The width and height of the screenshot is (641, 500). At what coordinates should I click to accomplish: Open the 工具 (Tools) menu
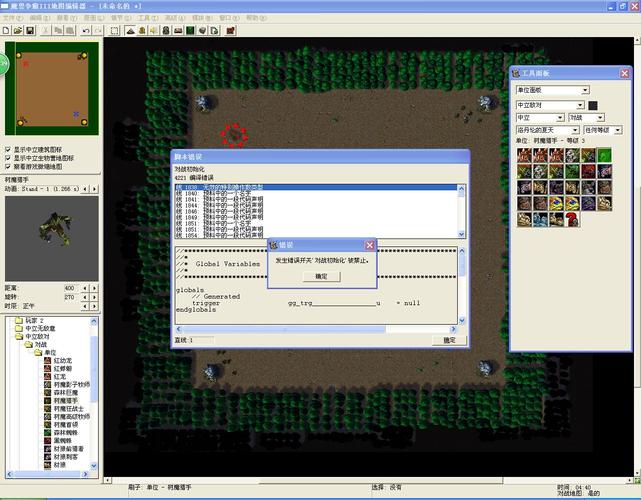click(x=148, y=18)
